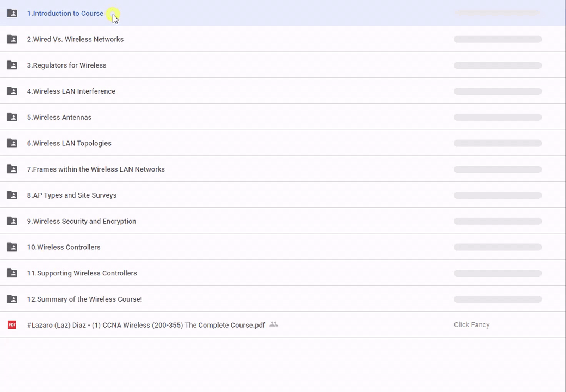Open the CCNA Wireless Complete Course PDF file

(146, 325)
